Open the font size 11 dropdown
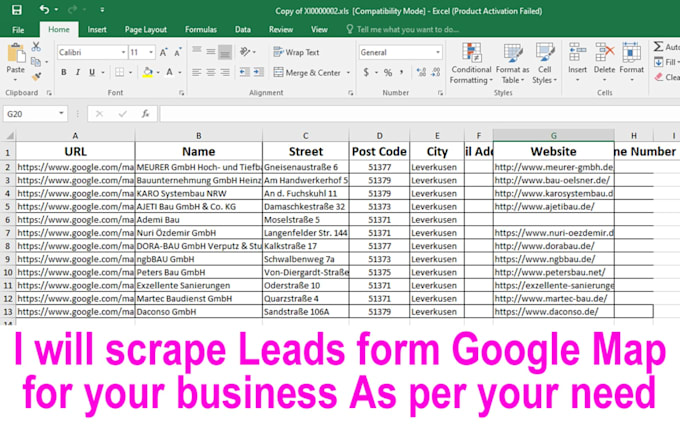The height and width of the screenshot is (435, 680). tap(150, 52)
